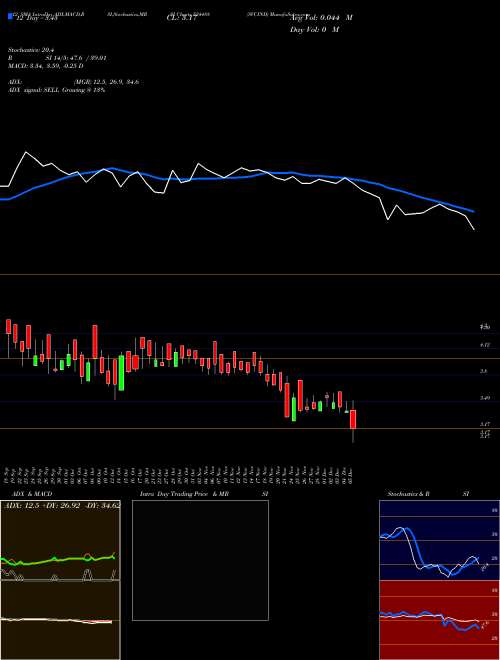The image size is (500, 660).
Task: Click the 'Intra Day Trading Price & MR' title
Action: pos(184,494)
